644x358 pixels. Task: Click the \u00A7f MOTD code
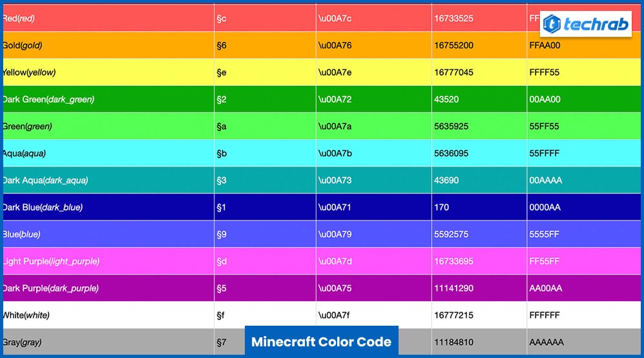coord(334,315)
